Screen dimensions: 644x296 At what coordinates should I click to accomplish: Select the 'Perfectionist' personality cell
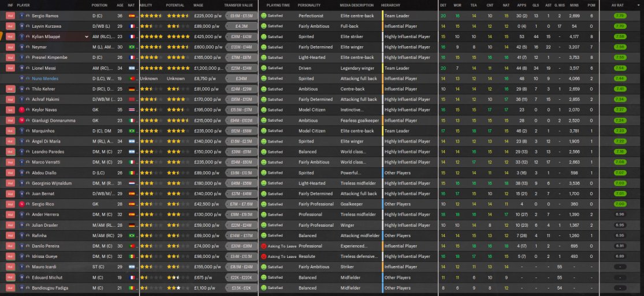(x=311, y=16)
